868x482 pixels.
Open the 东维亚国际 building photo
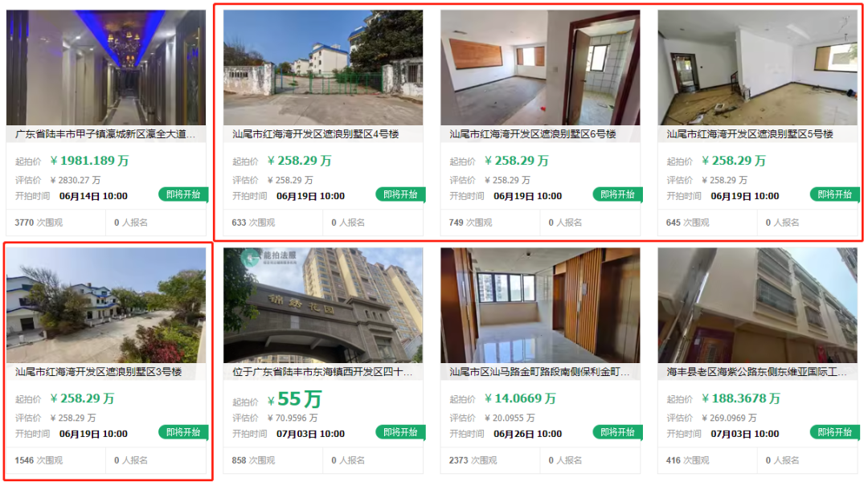[757, 305]
